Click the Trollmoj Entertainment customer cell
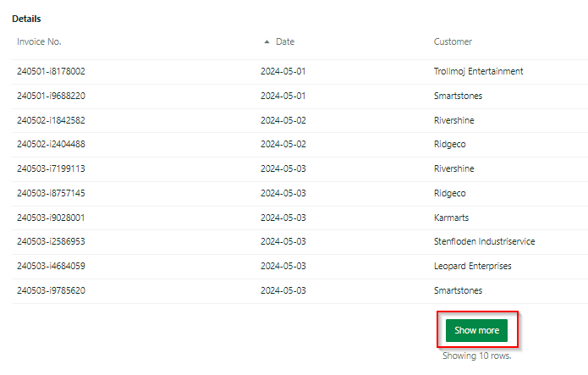588x375 pixels. tap(479, 71)
